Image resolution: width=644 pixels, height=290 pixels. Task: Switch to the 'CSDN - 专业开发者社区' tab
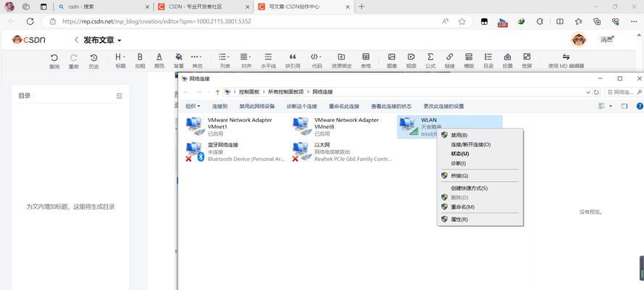pos(204,7)
